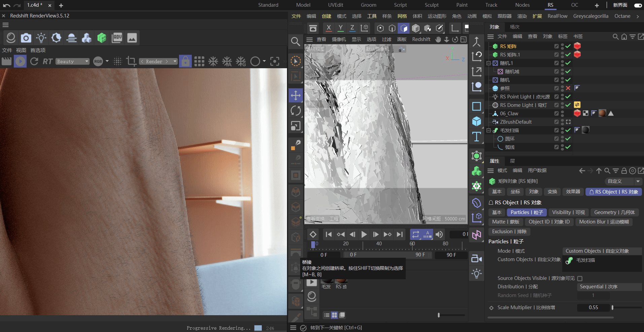Switch to the Sculpt layout tab
The height and width of the screenshot is (332, 644).
tap(432, 5)
